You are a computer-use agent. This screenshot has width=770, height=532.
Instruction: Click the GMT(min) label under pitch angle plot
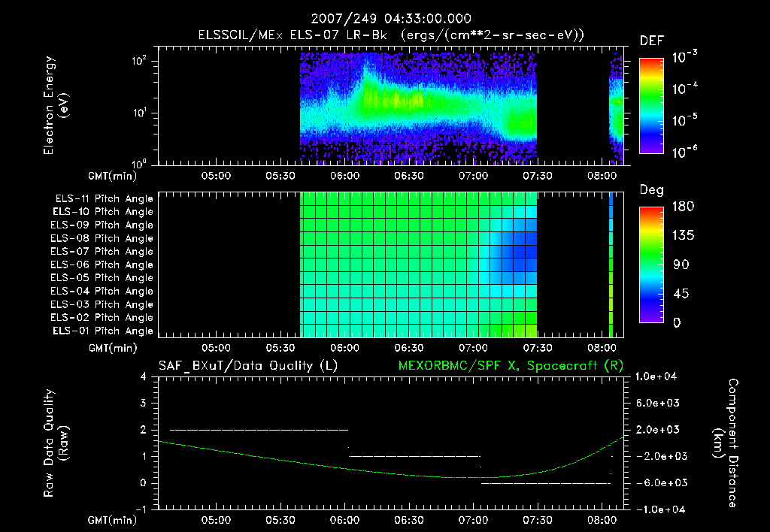coord(113,348)
